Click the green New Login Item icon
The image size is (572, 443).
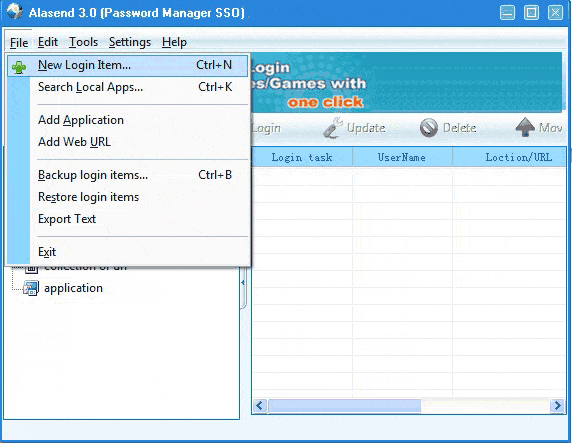[x=19, y=67]
